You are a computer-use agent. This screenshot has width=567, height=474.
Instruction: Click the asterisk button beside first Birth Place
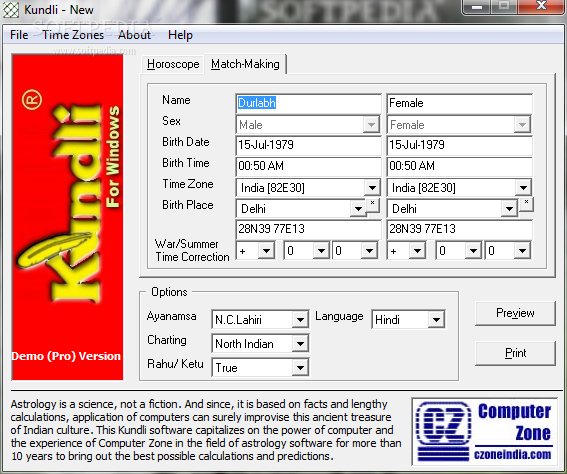click(x=373, y=205)
